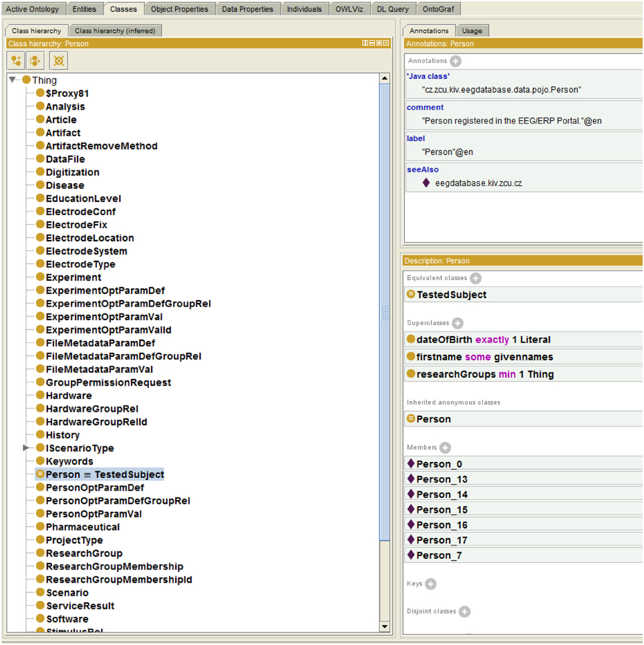This screenshot has height=645, width=644.
Task: Select the ArtifactRemoveMethod class
Action: pos(102,146)
